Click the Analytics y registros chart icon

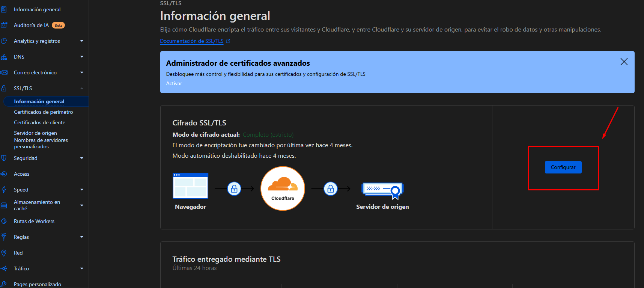[x=4, y=41]
